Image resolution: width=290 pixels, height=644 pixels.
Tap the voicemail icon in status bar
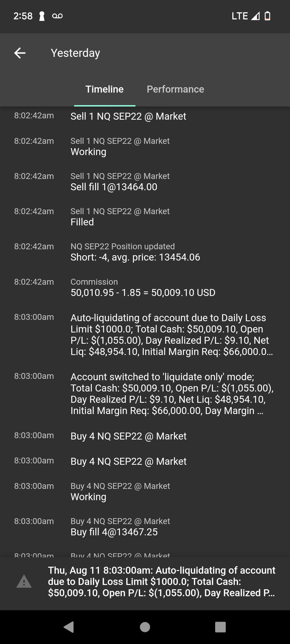[57, 16]
